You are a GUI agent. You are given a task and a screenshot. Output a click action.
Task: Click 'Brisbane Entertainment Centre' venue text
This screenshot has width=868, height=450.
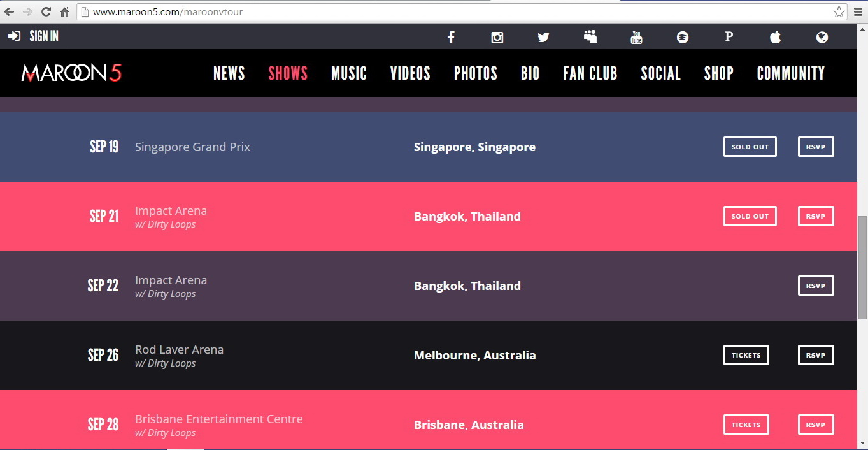coord(219,419)
